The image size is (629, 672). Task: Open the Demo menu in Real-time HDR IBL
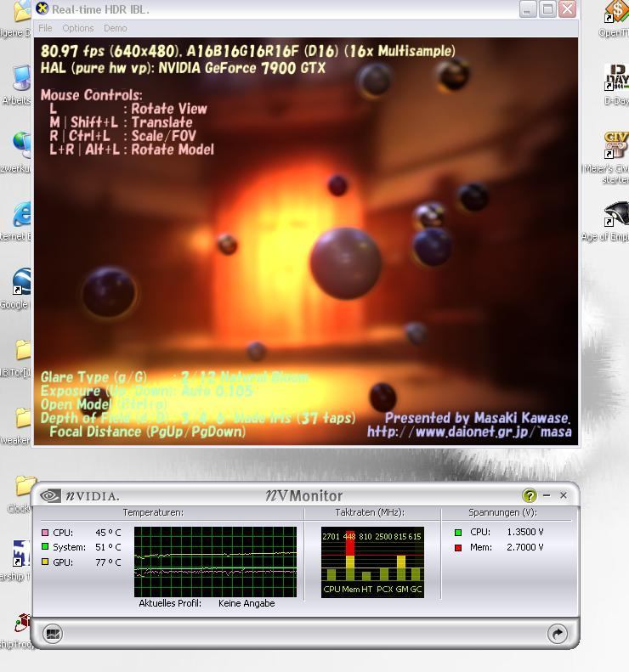(x=116, y=28)
